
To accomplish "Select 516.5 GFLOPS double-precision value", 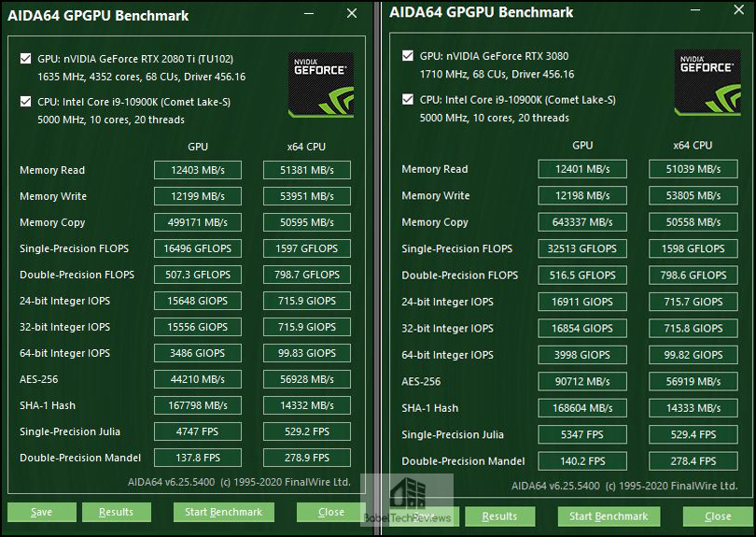I will click(x=582, y=275).
